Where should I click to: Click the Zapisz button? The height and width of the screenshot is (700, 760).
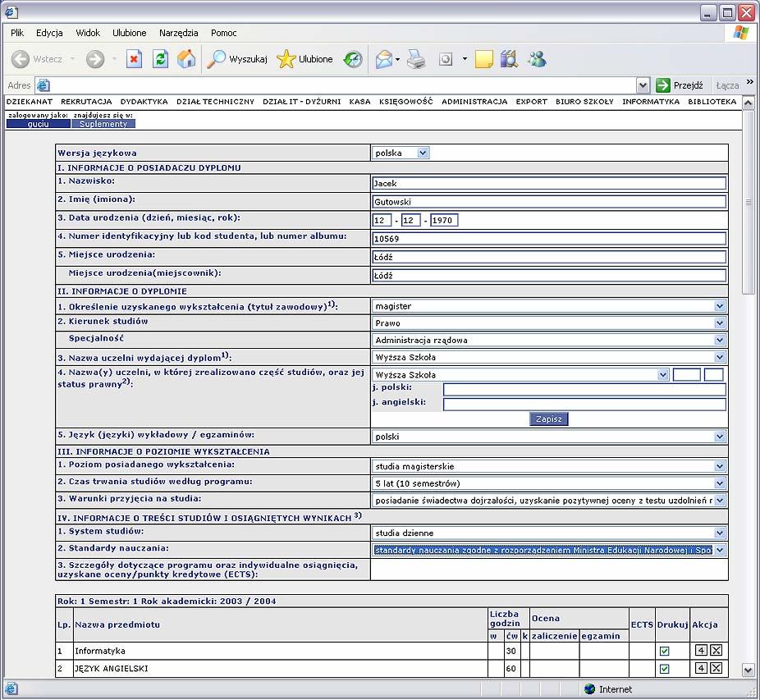[549, 419]
